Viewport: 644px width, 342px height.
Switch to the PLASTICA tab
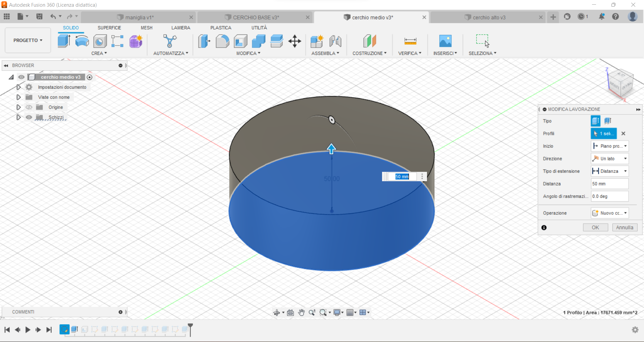coord(221,28)
